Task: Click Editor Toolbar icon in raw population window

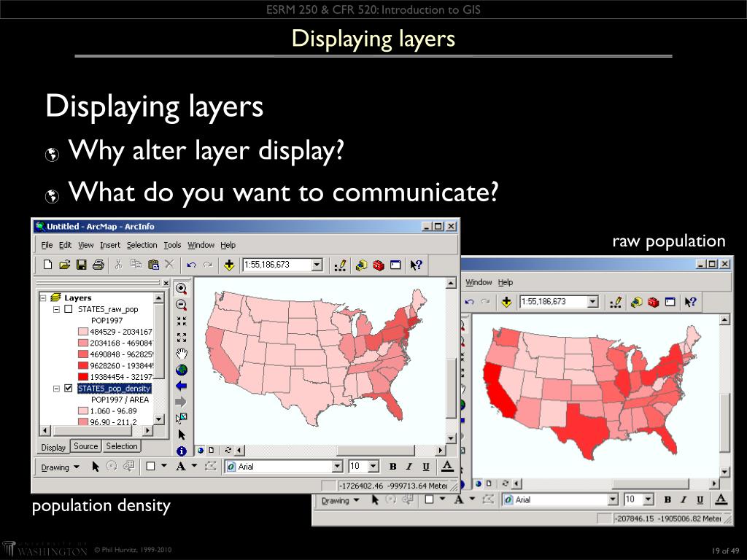Action: point(616,302)
